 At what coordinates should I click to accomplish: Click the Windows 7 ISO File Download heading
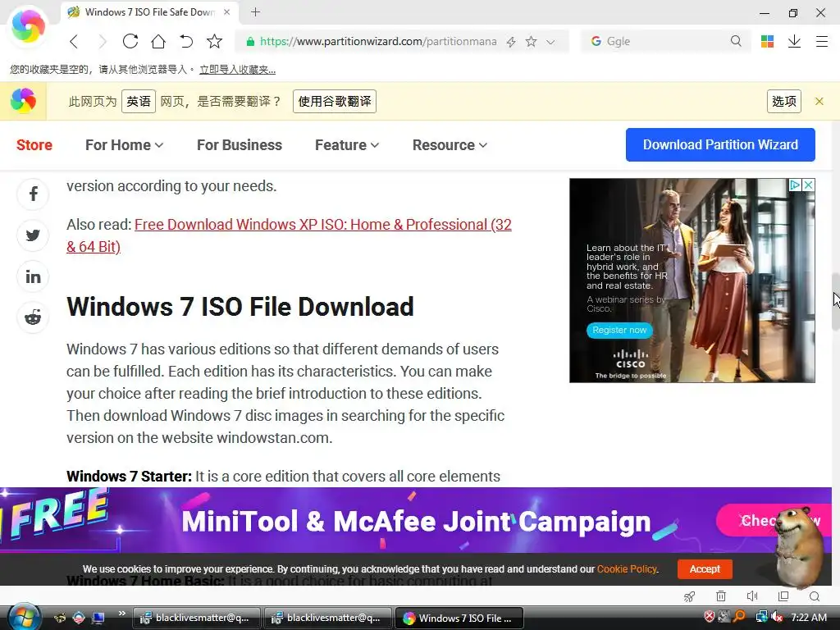coord(240,307)
